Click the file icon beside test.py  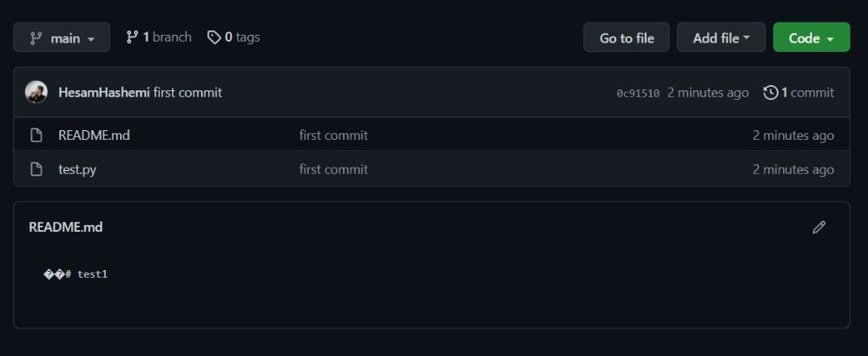click(x=36, y=168)
